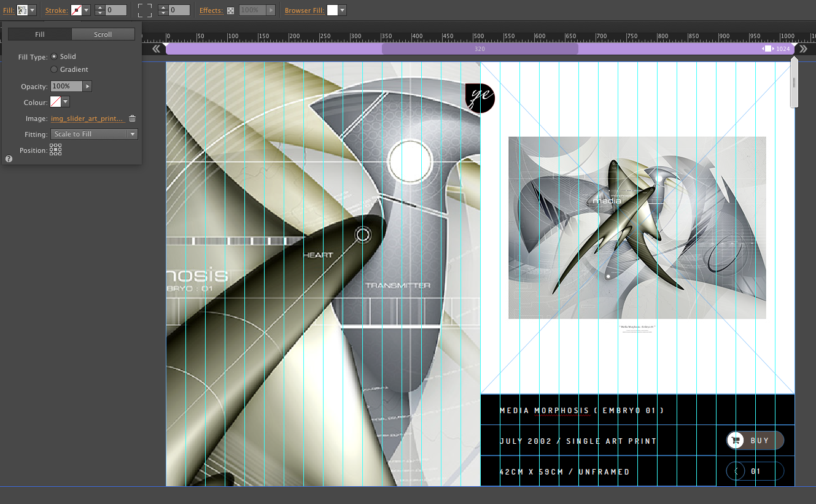Click the img_slider_art_print image link
This screenshot has height=504, width=816.
coord(88,118)
